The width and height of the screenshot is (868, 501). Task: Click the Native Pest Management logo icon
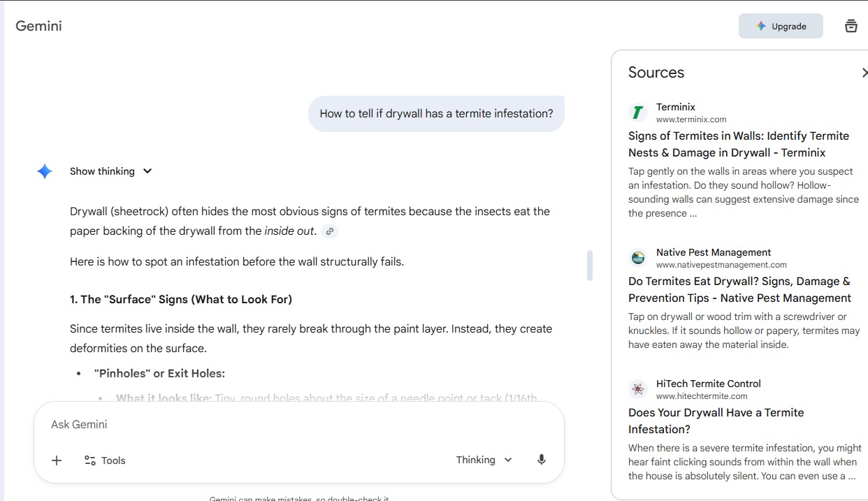[637, 258]
